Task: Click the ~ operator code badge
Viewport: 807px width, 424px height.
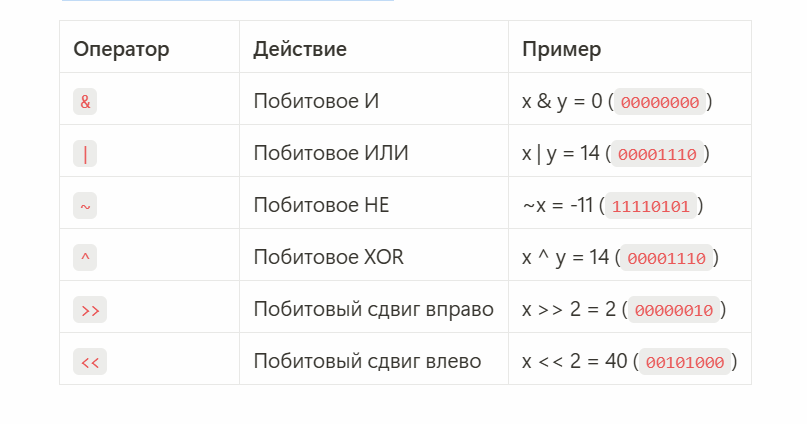Action: 85,205
